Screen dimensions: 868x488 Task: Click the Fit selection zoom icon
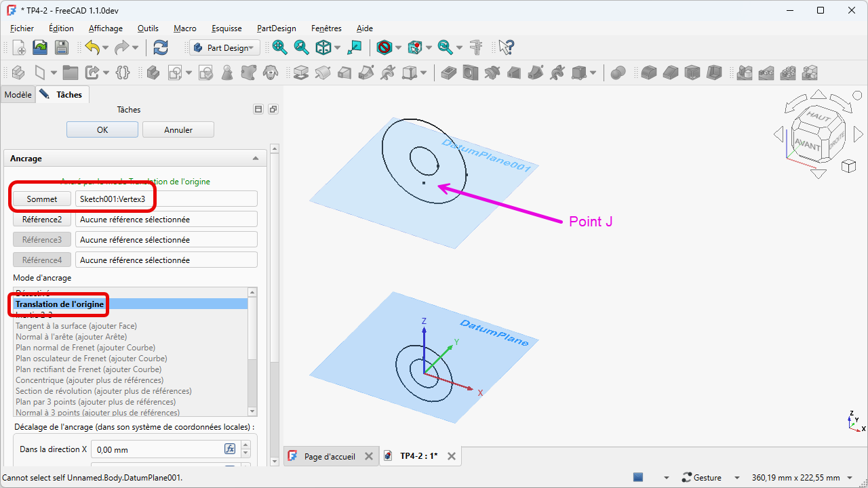click(x=301, y=47)
